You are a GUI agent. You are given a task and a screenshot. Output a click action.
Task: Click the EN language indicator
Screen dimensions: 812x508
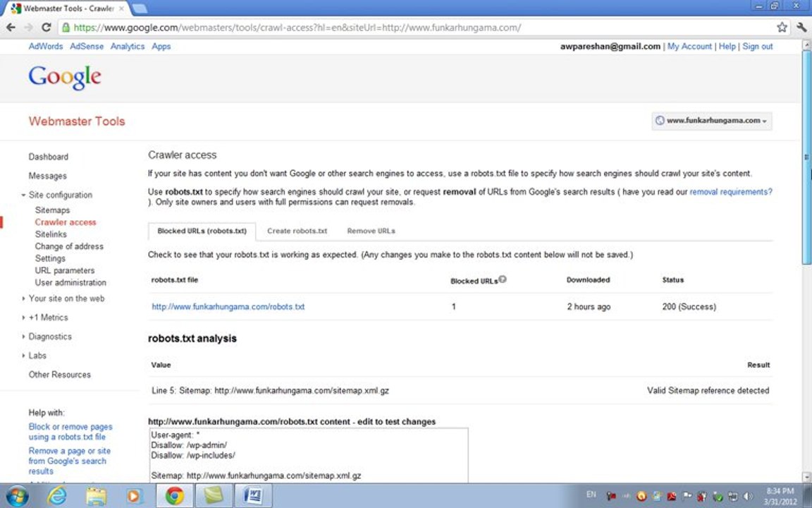pos(591,495)
